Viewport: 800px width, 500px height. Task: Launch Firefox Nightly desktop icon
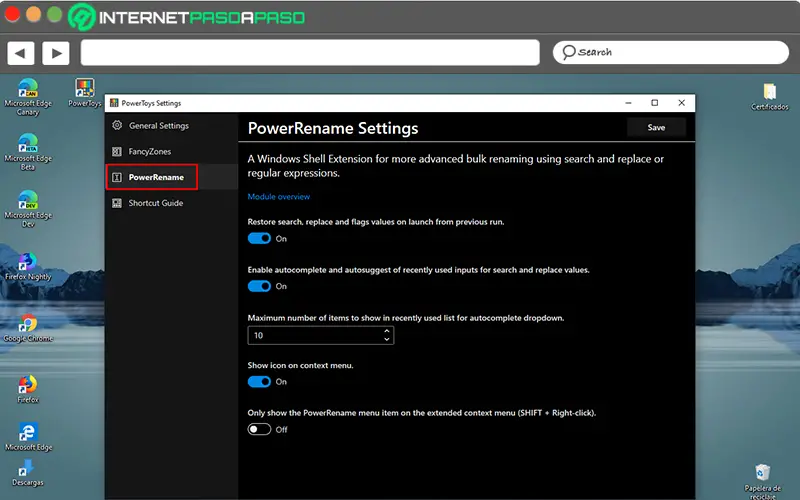[27, 262]
